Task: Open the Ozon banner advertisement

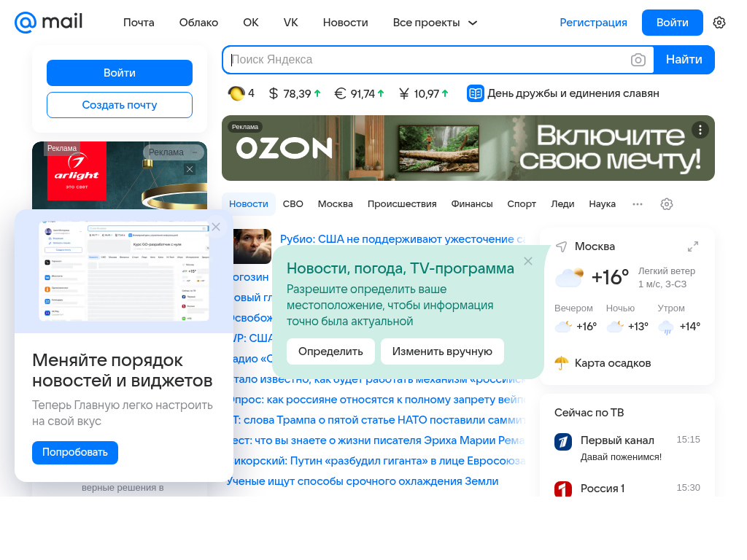Action: (x=468, y=148)
